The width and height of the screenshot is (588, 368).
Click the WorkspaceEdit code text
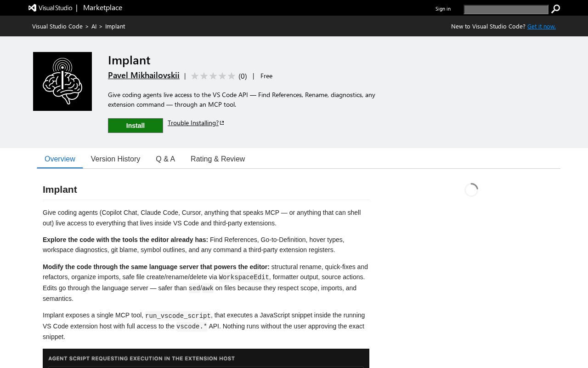pos(244,277)
